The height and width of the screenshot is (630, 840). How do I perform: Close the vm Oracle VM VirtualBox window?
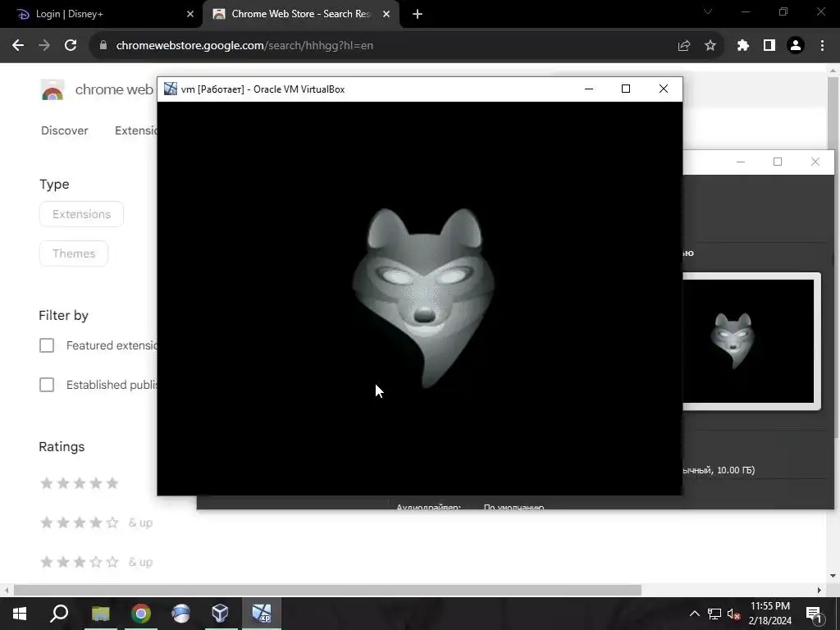663,89
